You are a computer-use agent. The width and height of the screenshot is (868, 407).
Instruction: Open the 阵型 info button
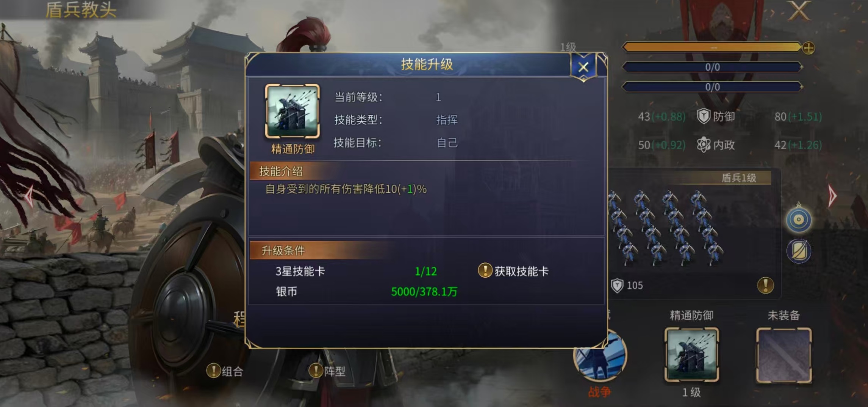coord(327,371)
